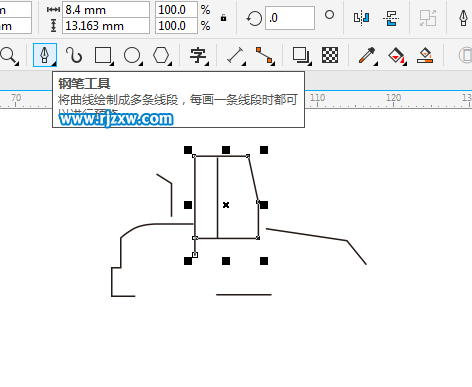Select the Parallel Dimension tool
This screenshot has height=387, width=472.
pos(235,55)
